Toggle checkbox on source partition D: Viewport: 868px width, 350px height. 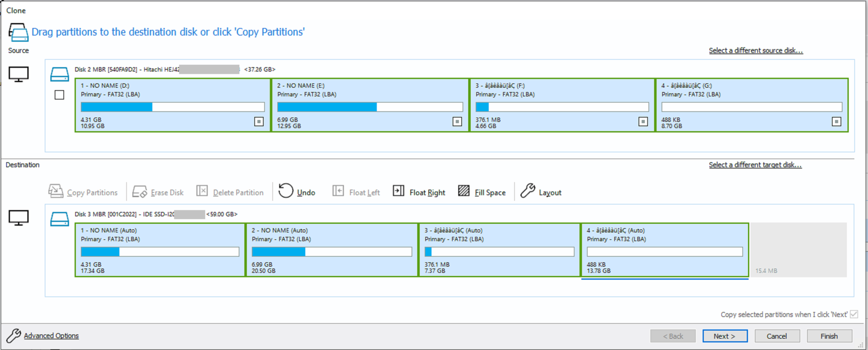pos(259,122)
